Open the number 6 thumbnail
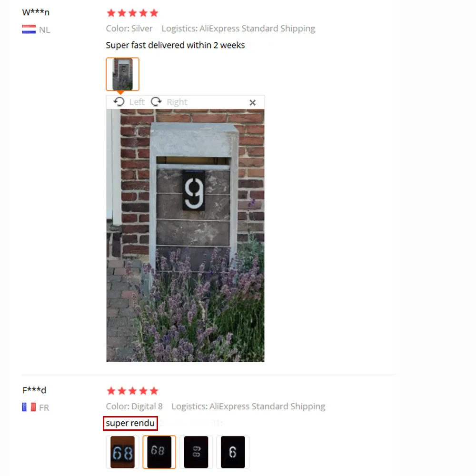476x476 pixels. [233, 452]
